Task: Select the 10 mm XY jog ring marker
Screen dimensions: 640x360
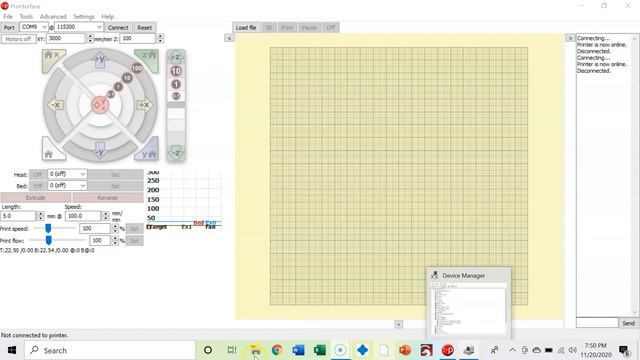Action: coord(127,78)
